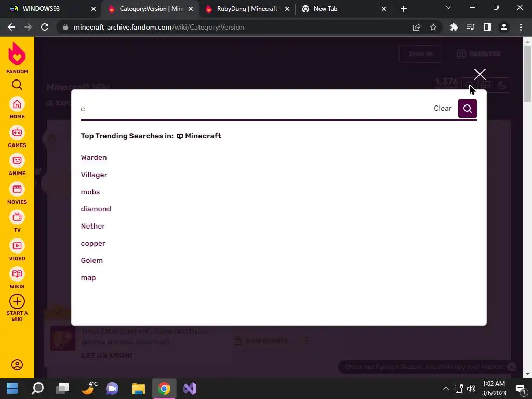The image size is (532, 399).
Task: Open File Explorer from the taskbar
Action: click(x=138, y=389)
